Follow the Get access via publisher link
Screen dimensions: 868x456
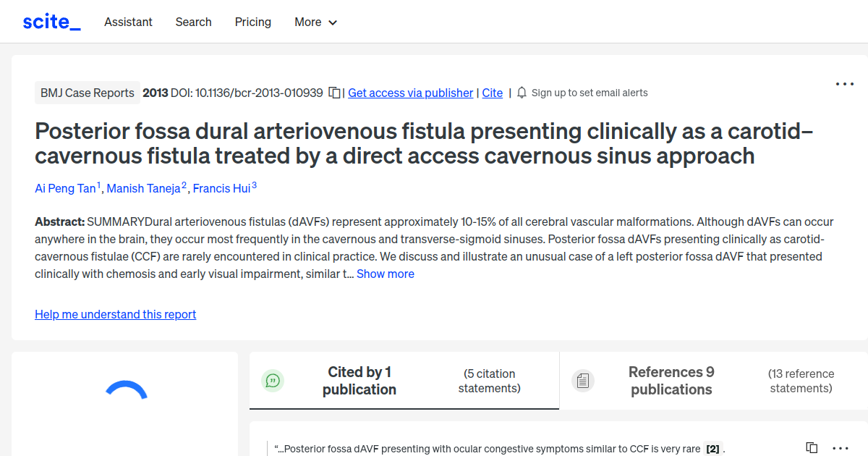[x=410, y=93]
